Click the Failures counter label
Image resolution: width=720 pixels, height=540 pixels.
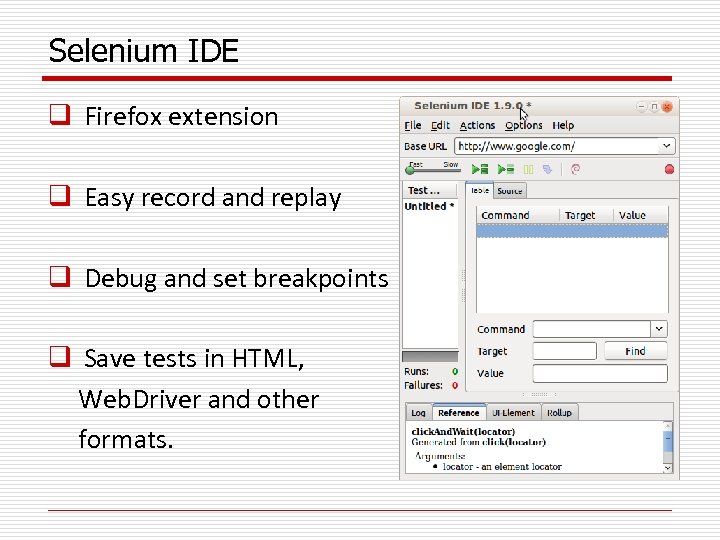click(x=423, y=385)
